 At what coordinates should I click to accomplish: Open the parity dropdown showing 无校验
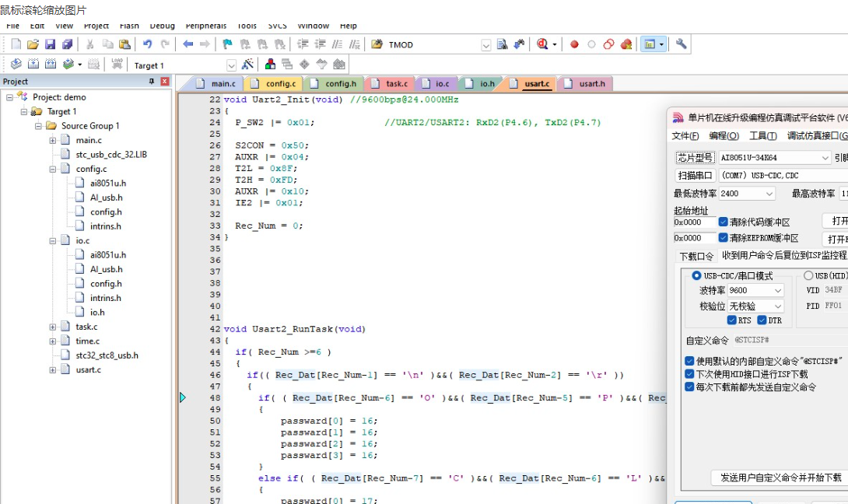(x=778, y=306)
